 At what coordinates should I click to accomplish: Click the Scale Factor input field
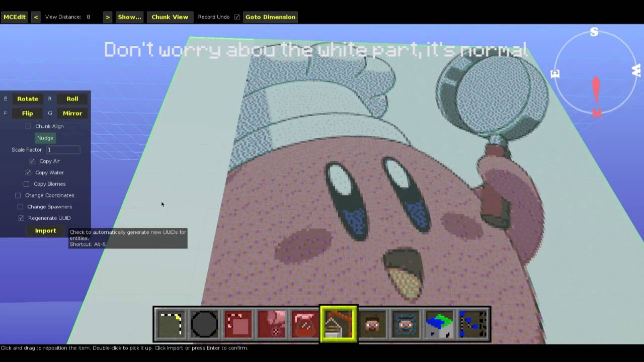point(63,150)
